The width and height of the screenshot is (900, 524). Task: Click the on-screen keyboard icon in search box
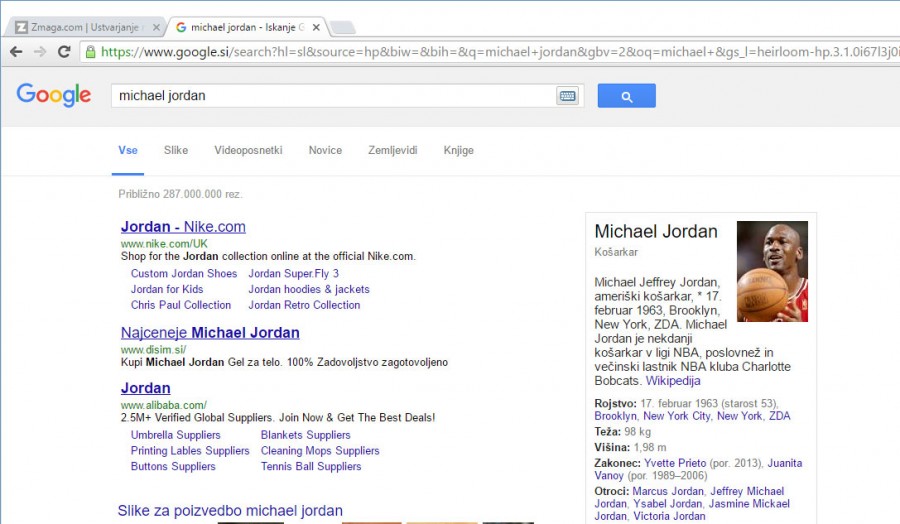tap(567, 96)
